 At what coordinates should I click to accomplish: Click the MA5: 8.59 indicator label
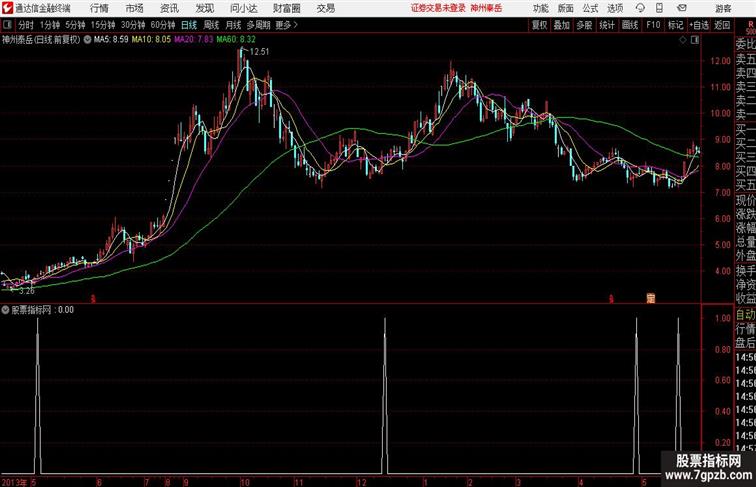(x=111, y=40)
